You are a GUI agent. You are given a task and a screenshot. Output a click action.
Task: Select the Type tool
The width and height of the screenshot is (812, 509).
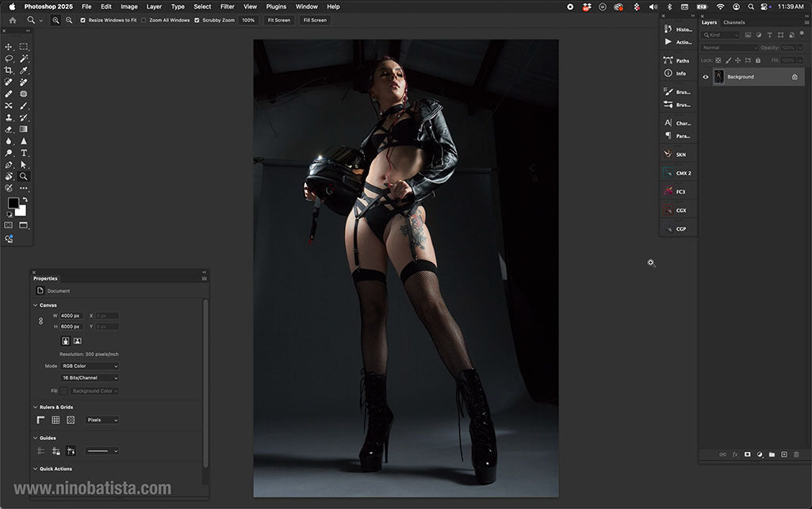(23, 152)
